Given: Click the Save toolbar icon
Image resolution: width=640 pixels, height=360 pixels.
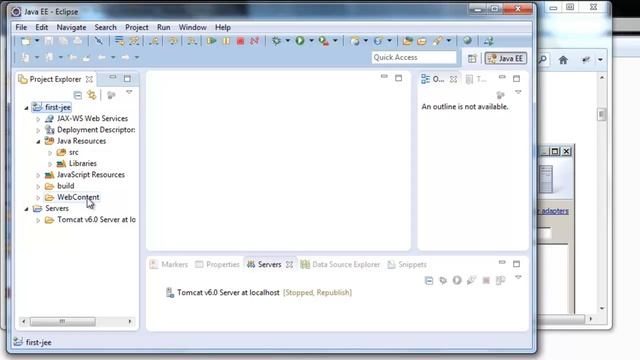Looking at the screenshot, I should (49, 41).
